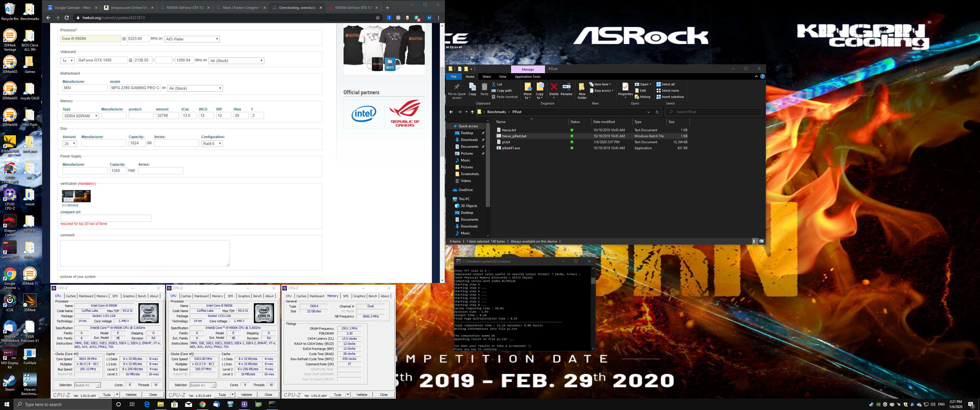Click the Copy icon in Explorer ribbon
The height and width of the screenshot is (410, 980).
click(472, 89)
